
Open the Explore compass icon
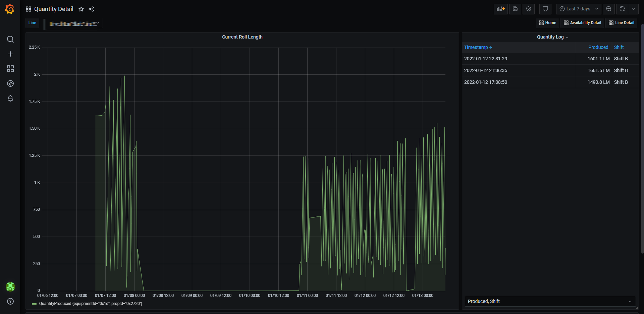click(10, 83)
